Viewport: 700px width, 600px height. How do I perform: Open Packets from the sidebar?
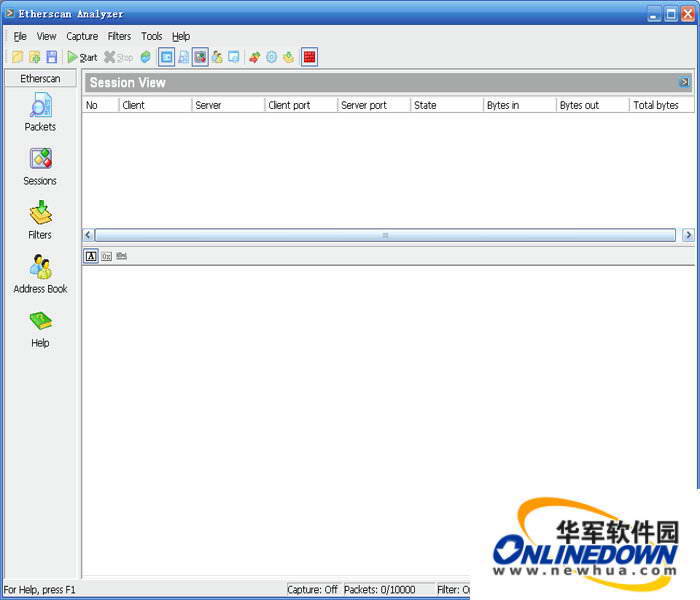pos(40,112)
